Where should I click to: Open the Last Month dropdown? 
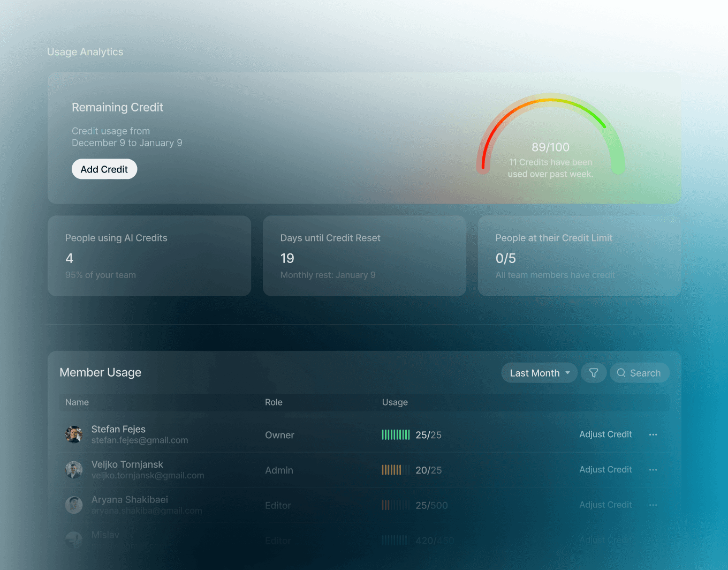tap(539, 373)
